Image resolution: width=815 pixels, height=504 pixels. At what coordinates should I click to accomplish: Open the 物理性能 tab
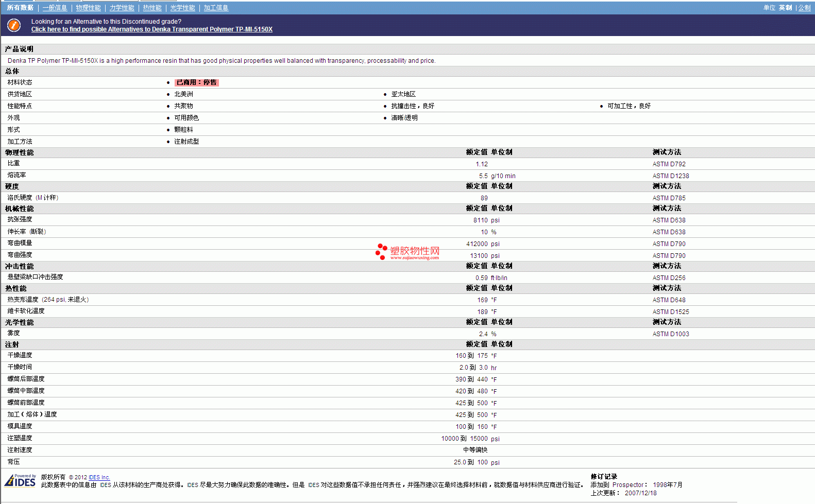pos(88,8)
